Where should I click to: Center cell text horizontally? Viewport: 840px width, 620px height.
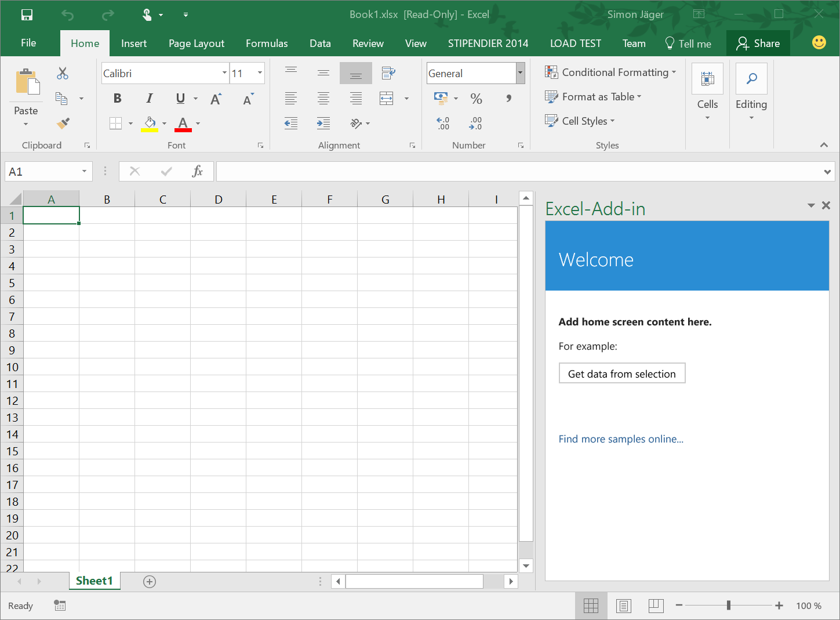(x=323, y=99)
